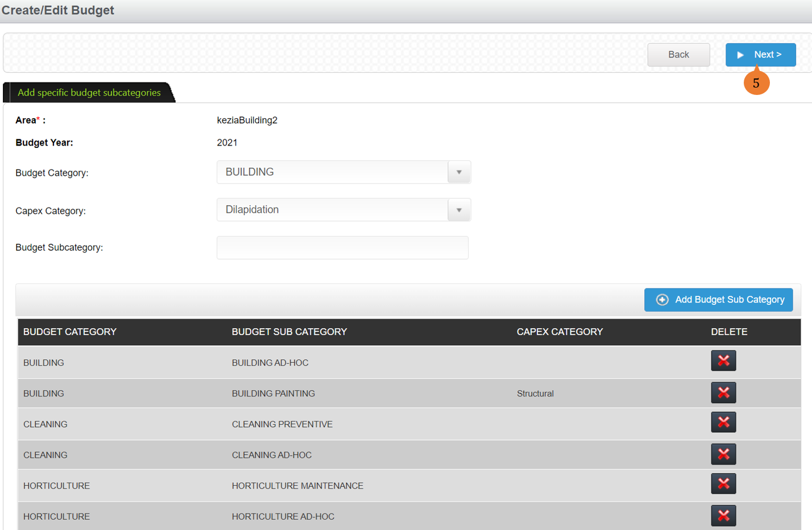Click the CAPEX CATEGORY column header

560,332
